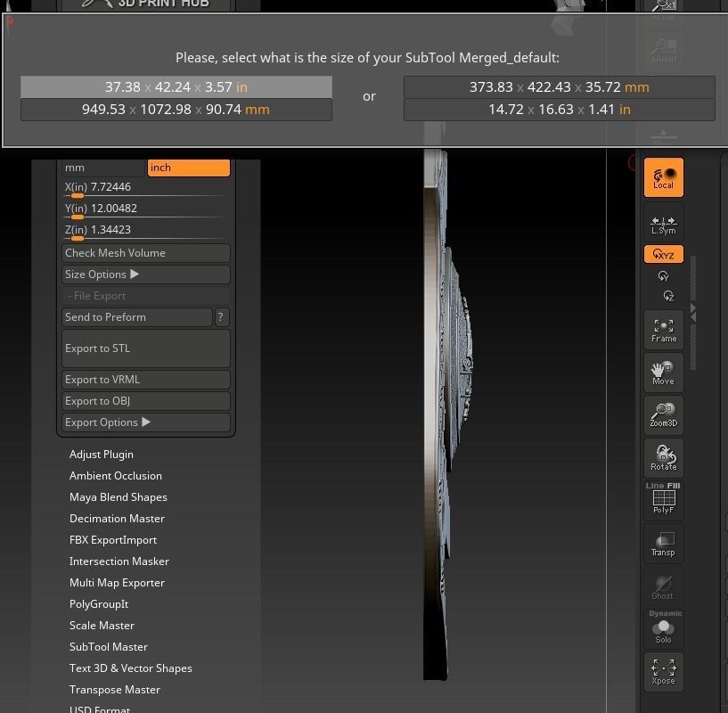
Task: Switch to Y-axis rotation mode
Action: point(663,276)
